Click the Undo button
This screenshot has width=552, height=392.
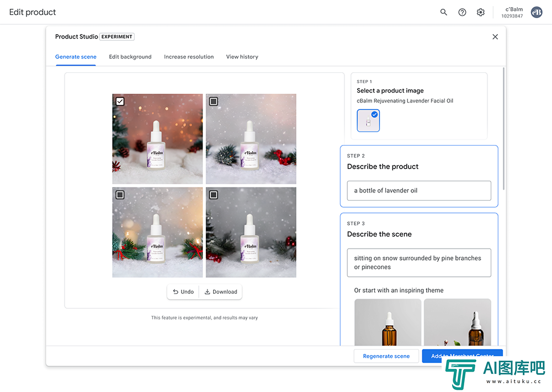point(183,292)
